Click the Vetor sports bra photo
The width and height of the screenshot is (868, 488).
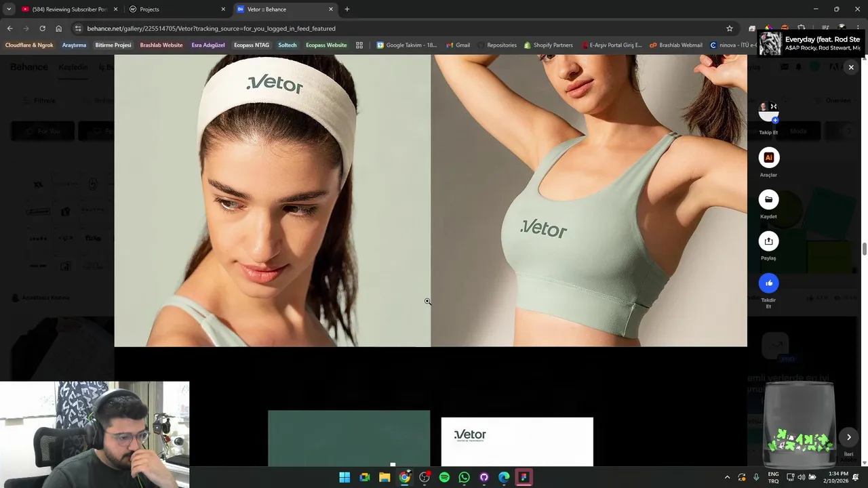click(x=589, y=201)
